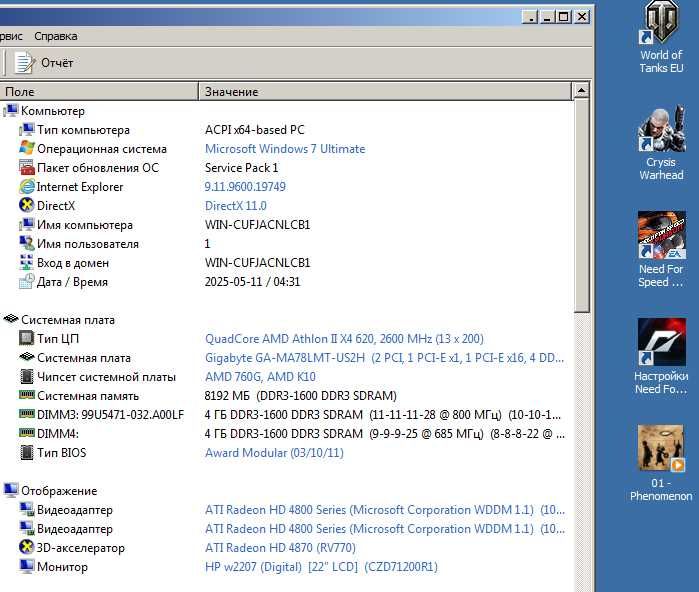Open Crysis Warhead desktop shortcut
Screen dimensions: 699x592
pyautogui.click(x=661, y=144)
